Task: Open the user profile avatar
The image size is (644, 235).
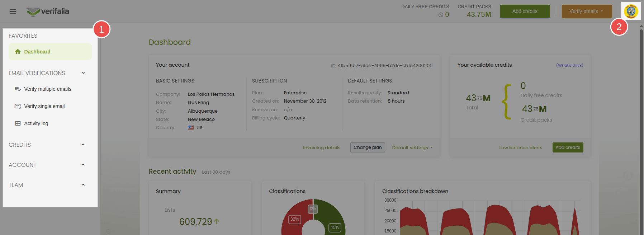Action: click(x=631, y=11)
